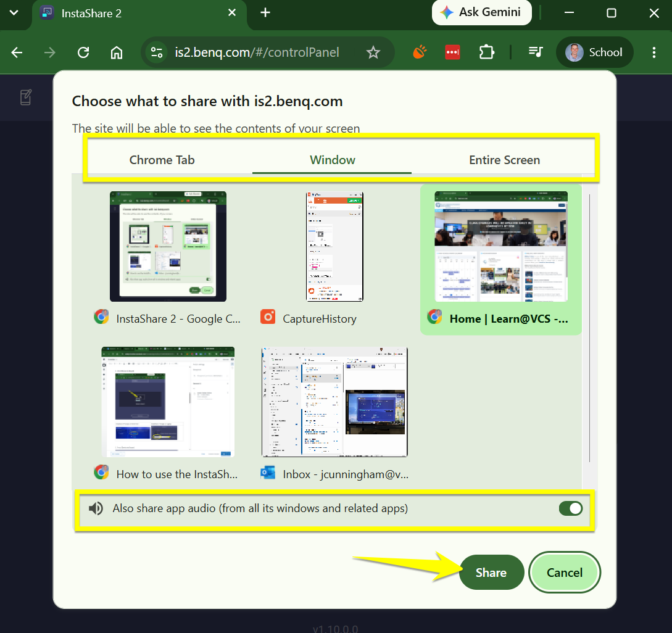Viewport: 672px width, 633px height.
Task: Open the media controls icon
Action: pyautogui.click(x=536, y=52)
